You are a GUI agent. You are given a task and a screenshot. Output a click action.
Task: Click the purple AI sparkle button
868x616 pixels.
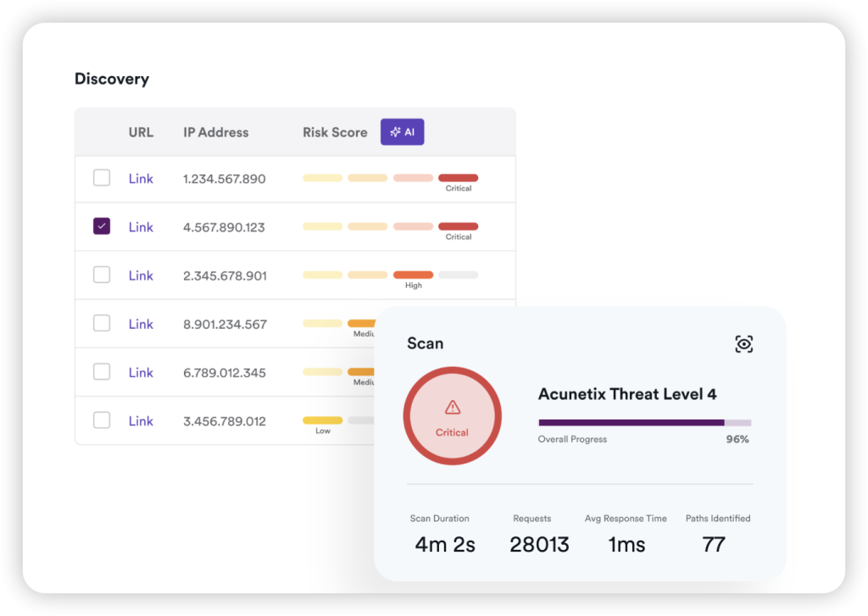click(402, 132)
